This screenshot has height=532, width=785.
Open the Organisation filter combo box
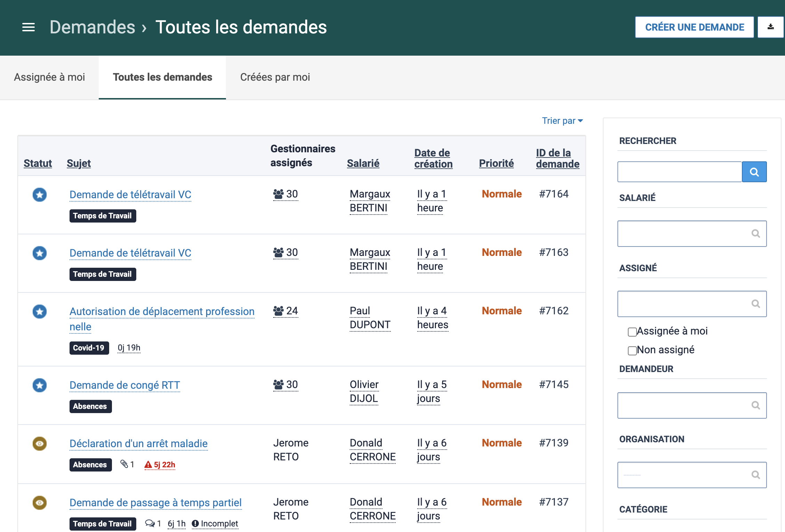pyautogui.click(x=692, y=475)
